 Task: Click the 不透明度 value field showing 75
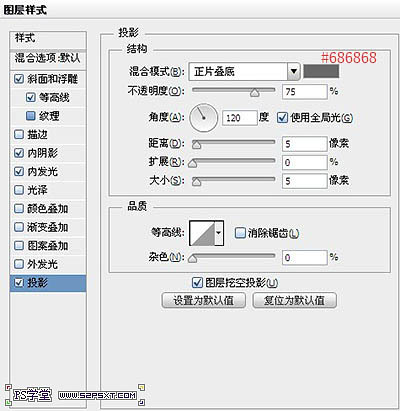pos(305,91)
